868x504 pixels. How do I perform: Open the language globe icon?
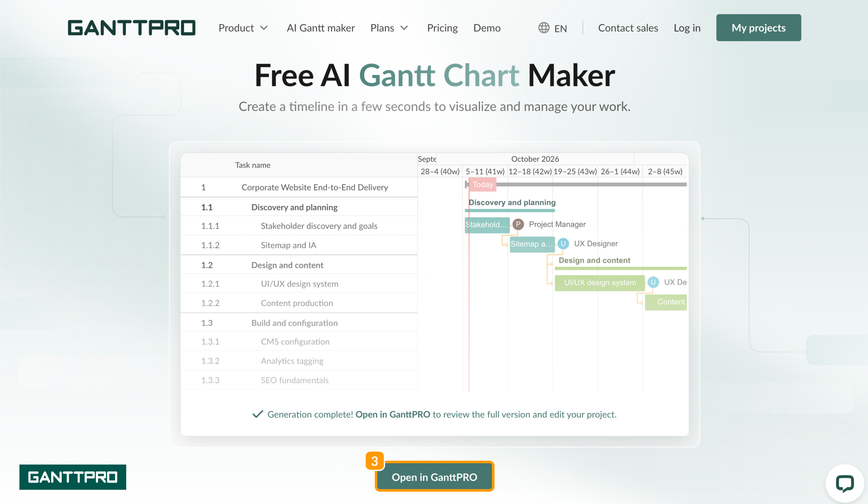pos(543,27)
